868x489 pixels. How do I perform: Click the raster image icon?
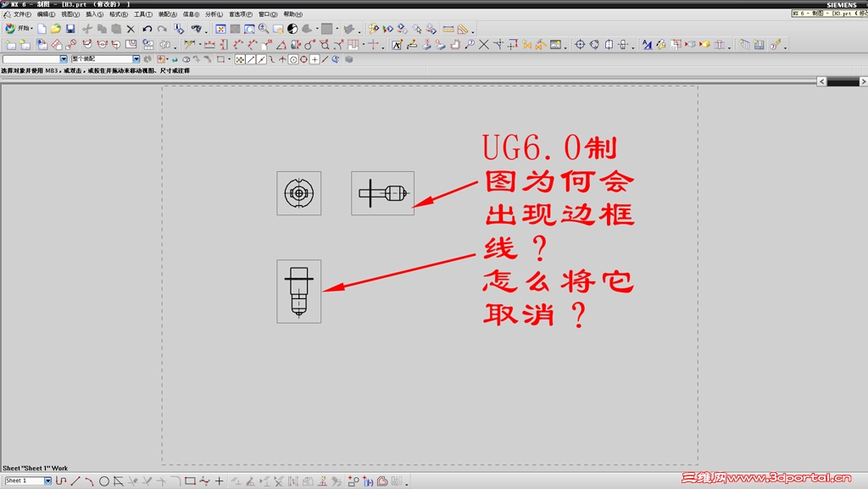[556, 45]
